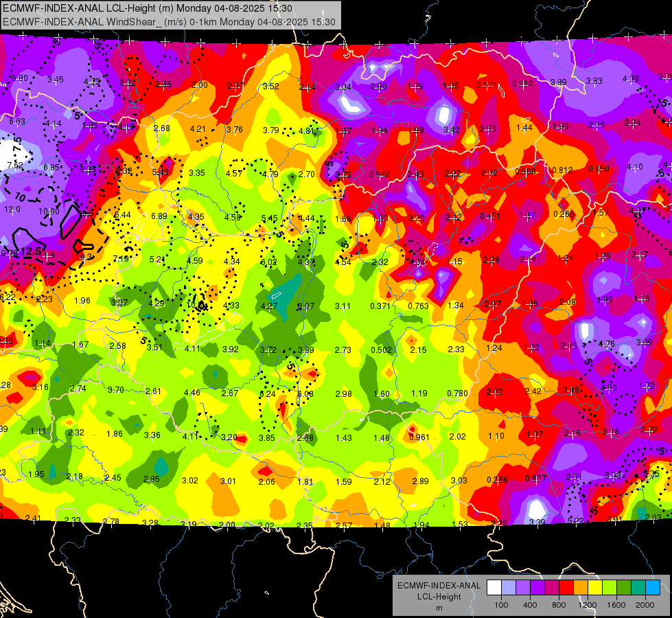
Task: Click the light lavender legend swatch
Action: point(509,588)
